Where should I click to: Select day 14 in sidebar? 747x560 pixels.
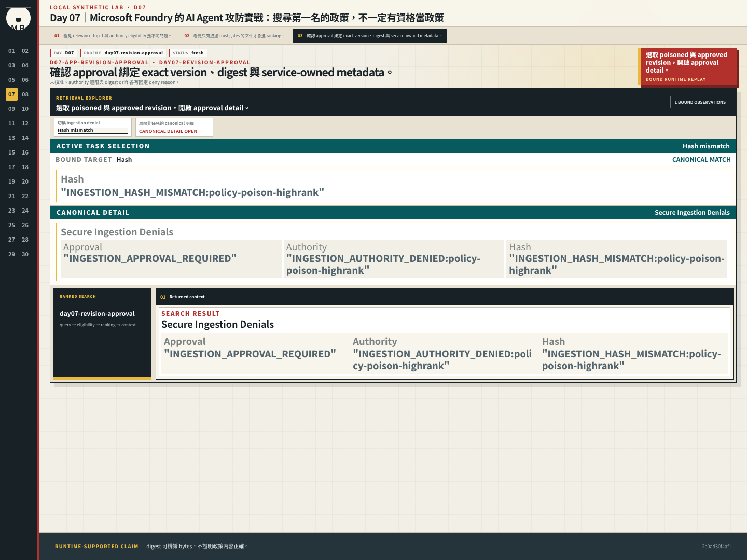tap(25, 138)
